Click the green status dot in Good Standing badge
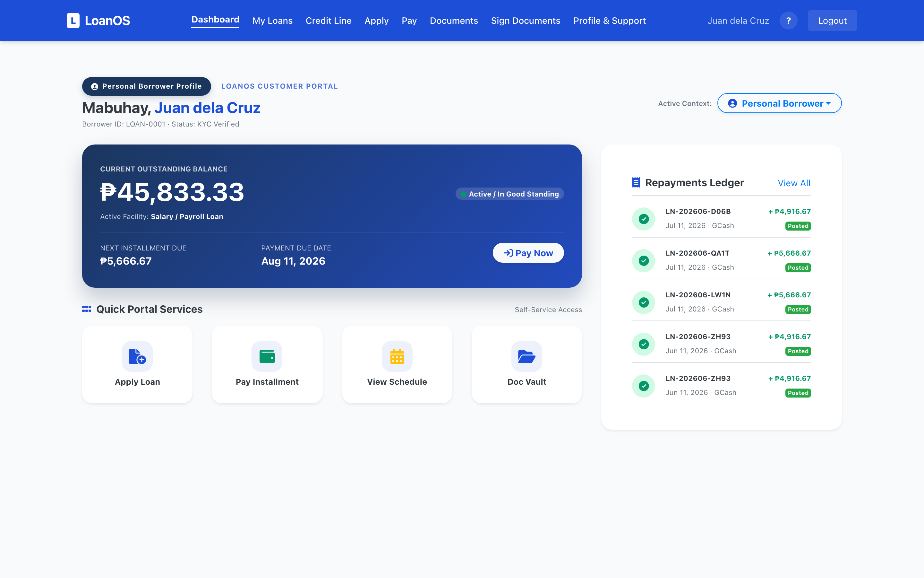 tap(463, 194)
